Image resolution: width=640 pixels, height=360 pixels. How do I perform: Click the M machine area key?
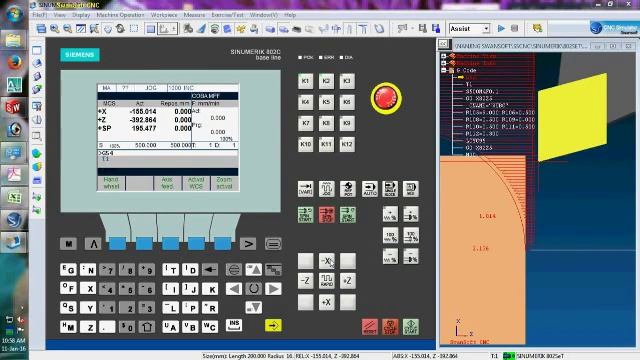coord(68,244)
